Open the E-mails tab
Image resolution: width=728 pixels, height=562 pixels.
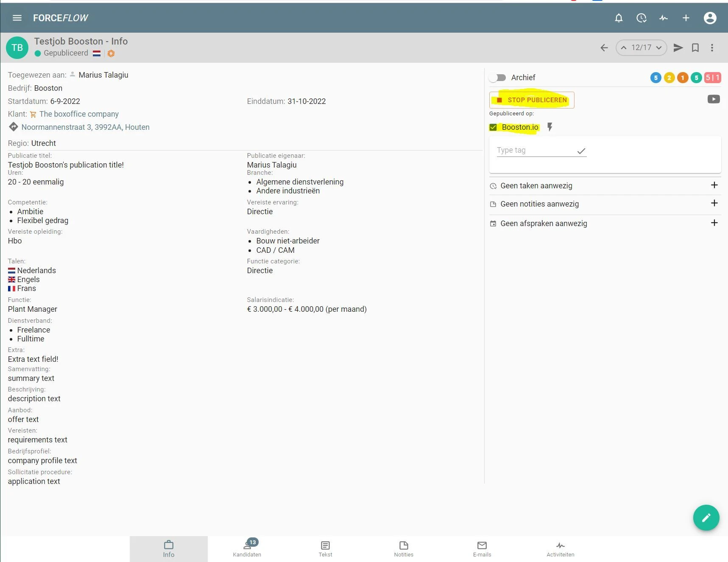482,548
